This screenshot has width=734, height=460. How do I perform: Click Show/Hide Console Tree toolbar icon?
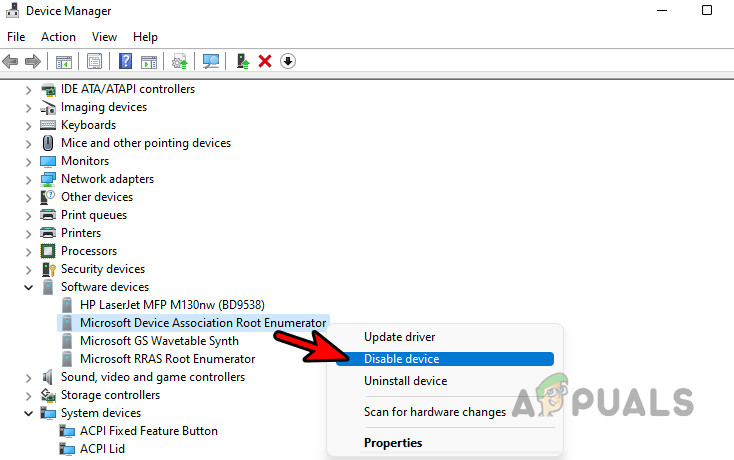tap(64, 61)
